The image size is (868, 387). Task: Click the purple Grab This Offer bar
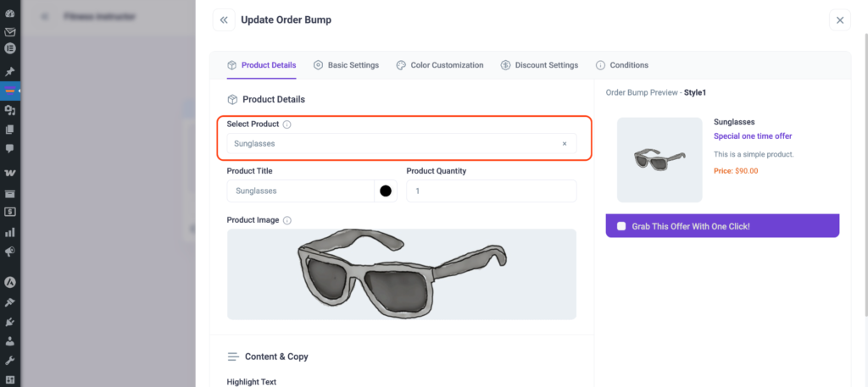point(722,226)
